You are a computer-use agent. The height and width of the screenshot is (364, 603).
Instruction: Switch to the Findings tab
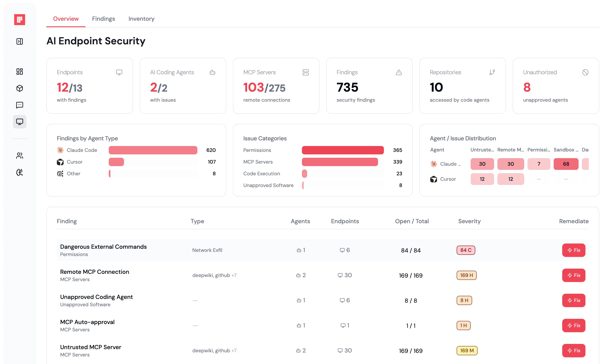(103, 19)
